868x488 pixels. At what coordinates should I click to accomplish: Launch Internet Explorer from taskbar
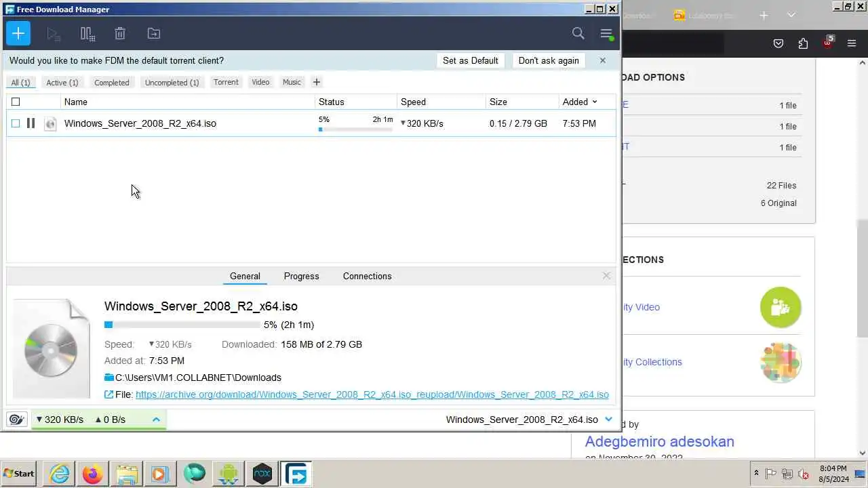(60, 474)
